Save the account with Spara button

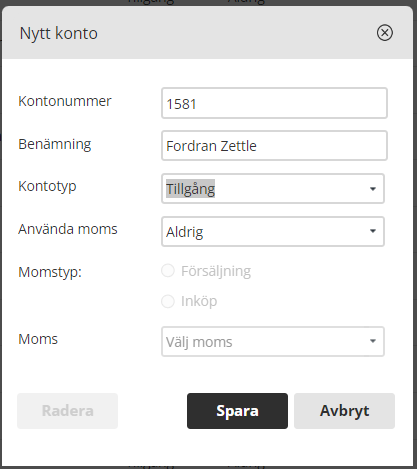tap(237, 411)
